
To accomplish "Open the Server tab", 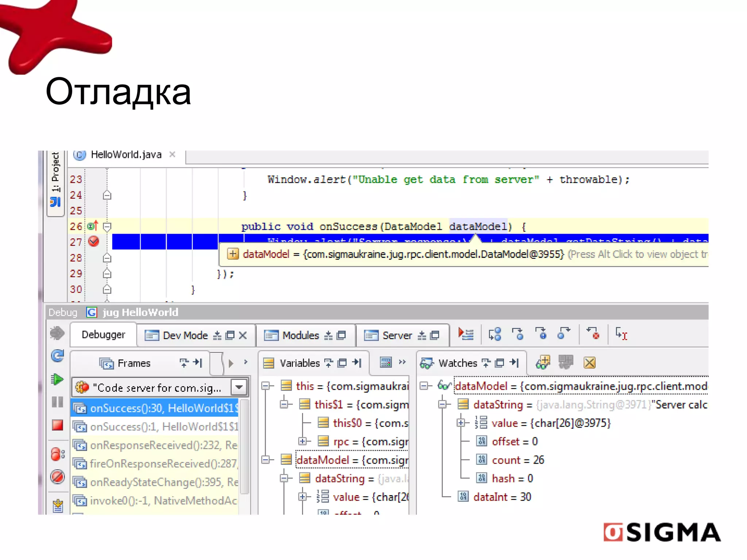I will (397, 335).
